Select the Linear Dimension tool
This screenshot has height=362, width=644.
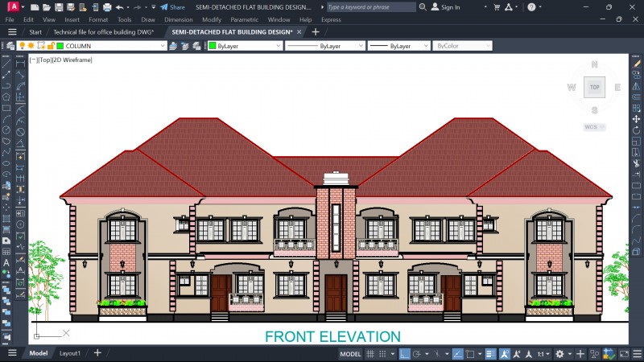(x=20, y=64)
